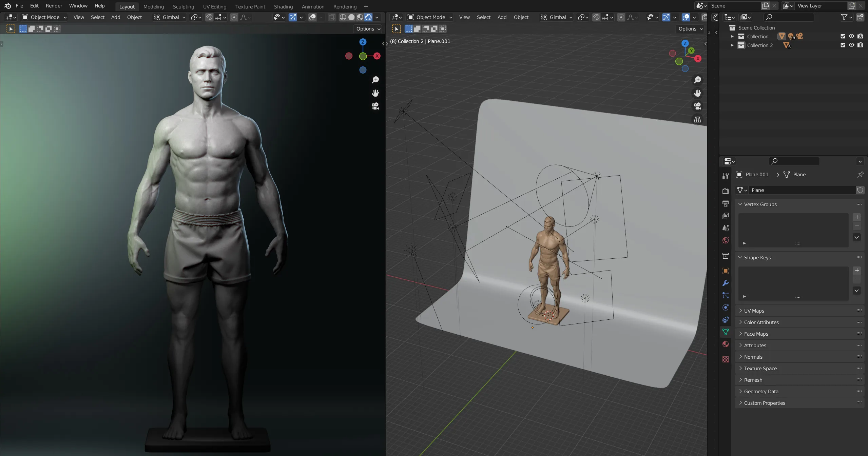Screen dimensions: 868x456
Task: Open the Render menu
Action: pyautogui.click(x=54, y=6)
